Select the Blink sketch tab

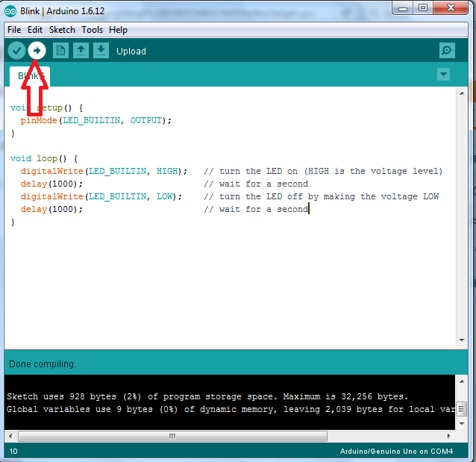pyautogui.click(x=30, y=76)
